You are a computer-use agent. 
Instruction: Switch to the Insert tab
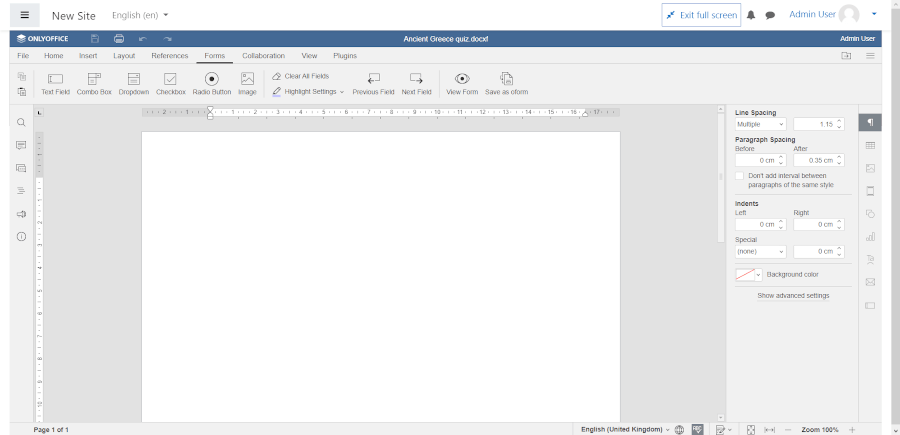coord(88,56)
